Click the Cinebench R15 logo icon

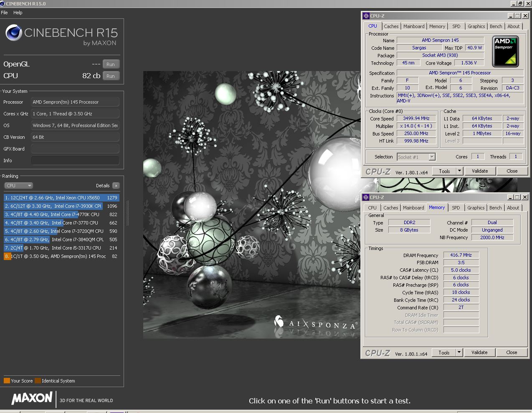[14, 33]
